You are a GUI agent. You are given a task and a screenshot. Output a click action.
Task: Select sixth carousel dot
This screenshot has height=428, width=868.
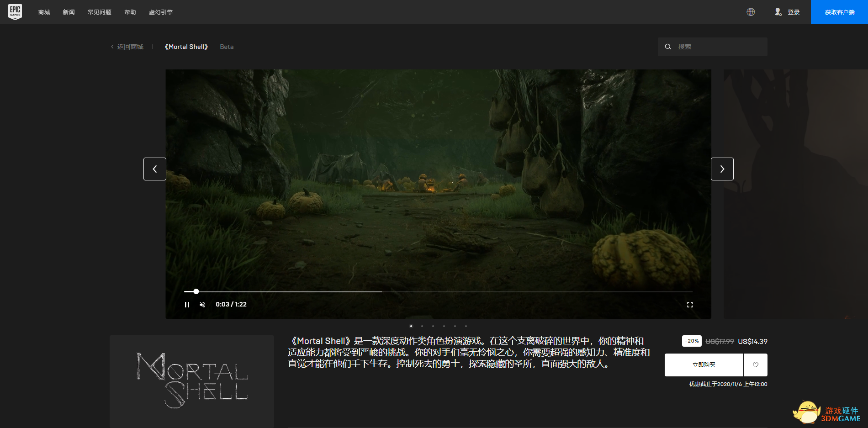click(x=466, y=326)
